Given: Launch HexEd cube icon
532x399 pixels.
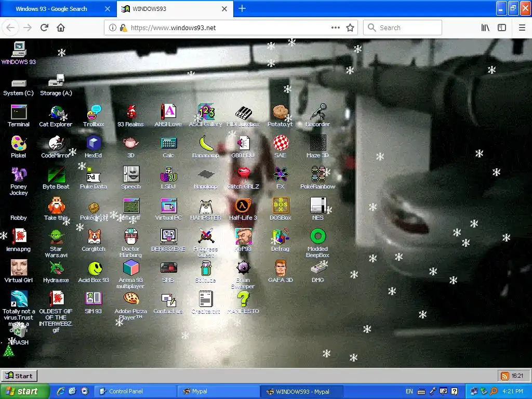Looking at the screenshot, I should [x=94, y=147].
